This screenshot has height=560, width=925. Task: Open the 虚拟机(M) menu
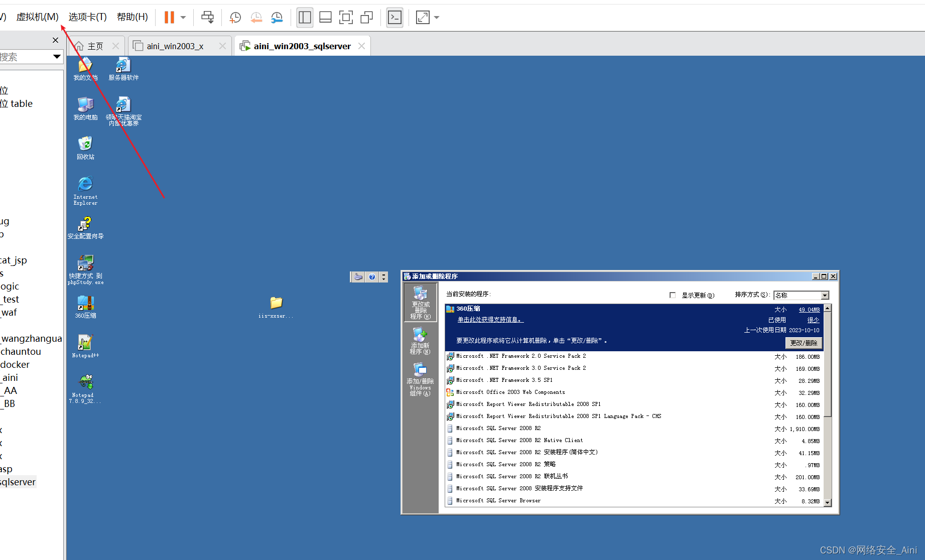(x=38, y=17)
